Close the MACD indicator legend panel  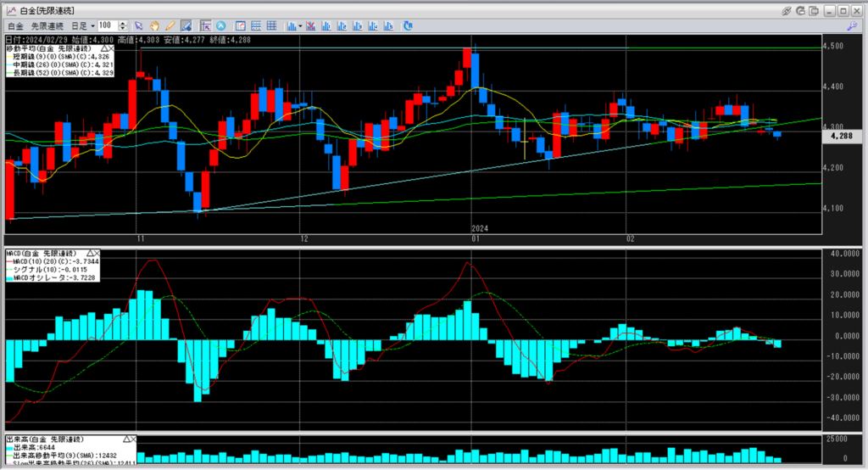point(97,254)
